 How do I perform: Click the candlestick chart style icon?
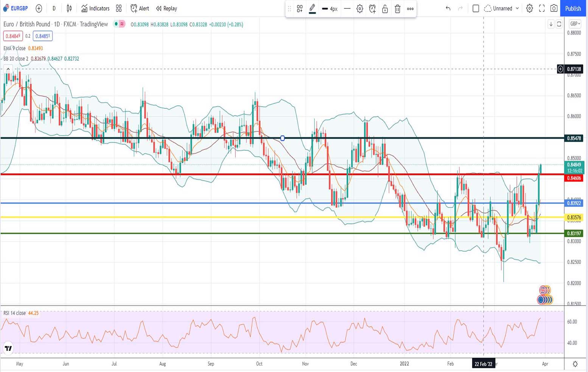click(x=69, y=8)
